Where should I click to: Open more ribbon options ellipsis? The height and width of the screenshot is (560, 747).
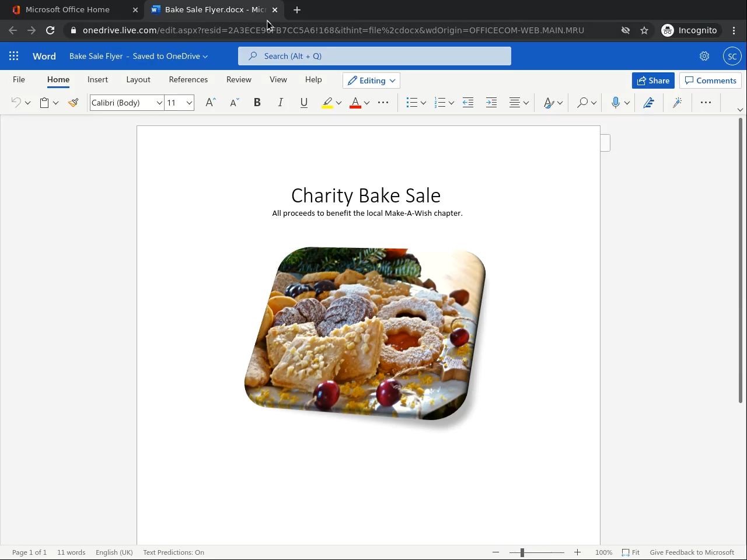(706, 103)
